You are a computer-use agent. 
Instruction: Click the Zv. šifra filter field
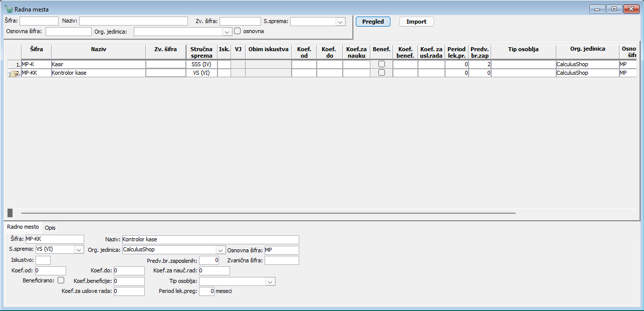click(x=240, y=21)
